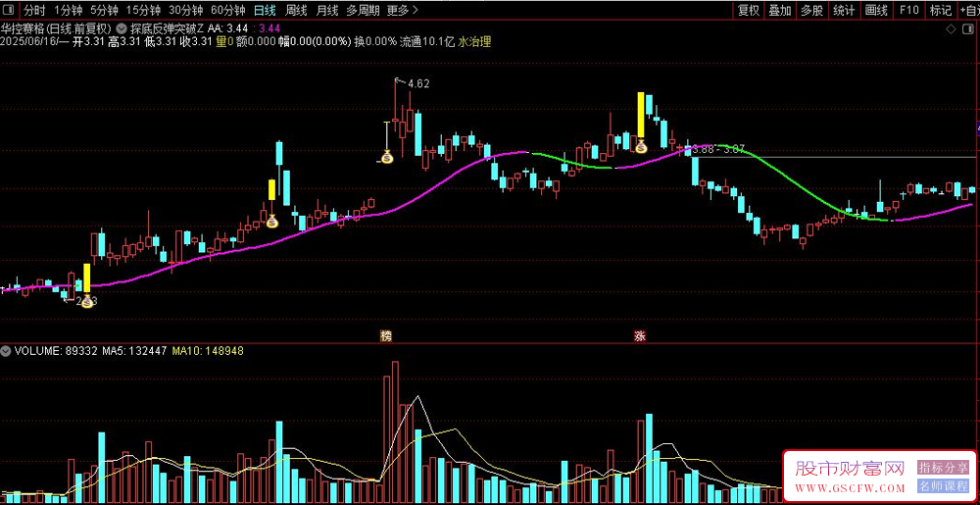The image size is (980, 505).
Task: Open the 统计 statistics button
Action: point(844,10)
